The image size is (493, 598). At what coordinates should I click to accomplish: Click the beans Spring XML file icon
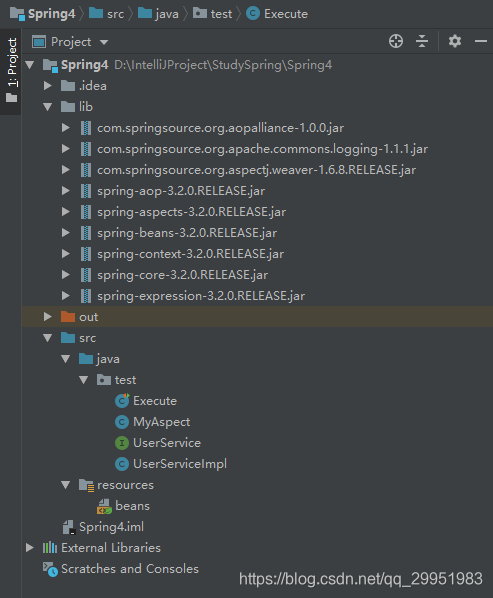coord(104,506)
